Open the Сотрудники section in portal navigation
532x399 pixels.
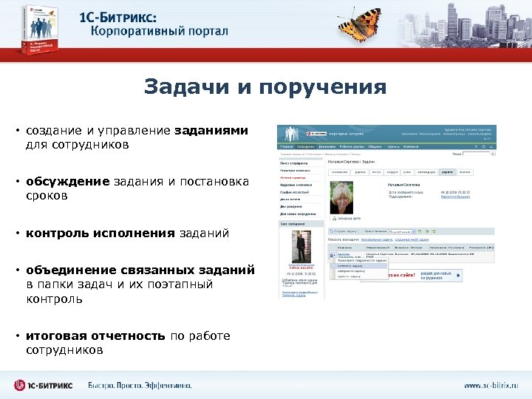pyautogui.click(x=306, y=146)
